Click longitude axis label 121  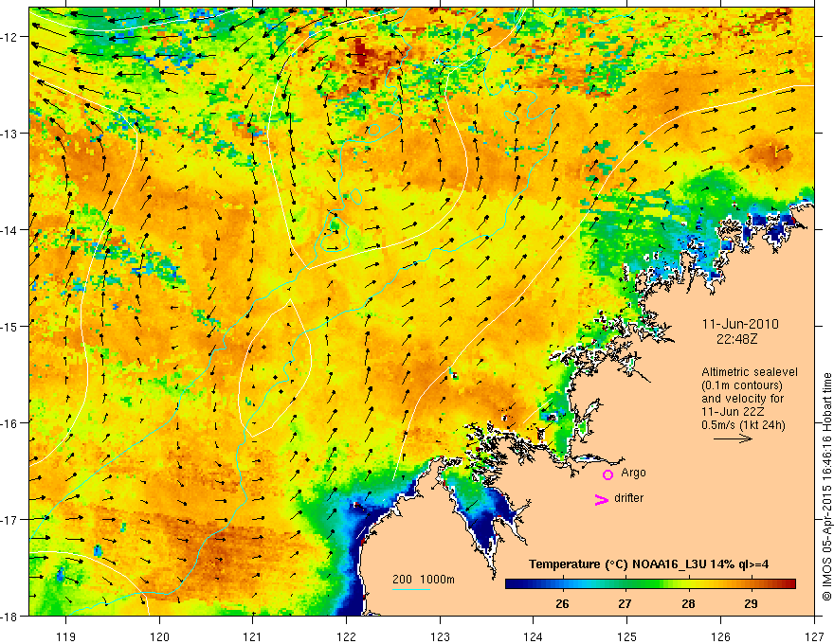point(253,637)
